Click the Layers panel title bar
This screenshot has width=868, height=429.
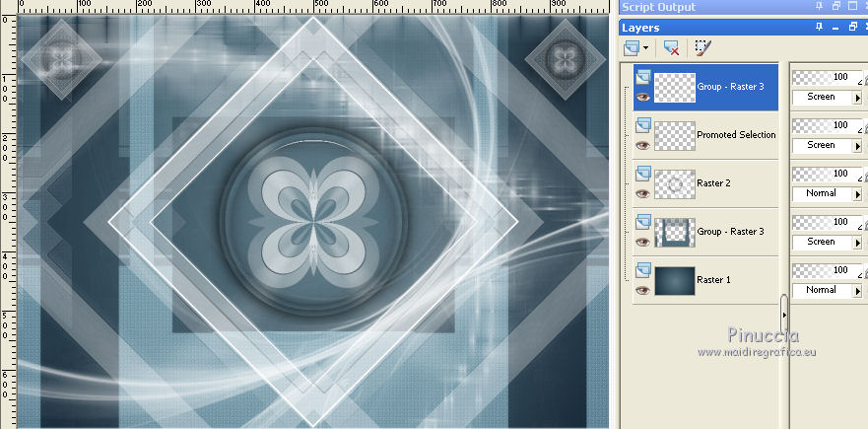pyautogui.click(x=744, y=28)
